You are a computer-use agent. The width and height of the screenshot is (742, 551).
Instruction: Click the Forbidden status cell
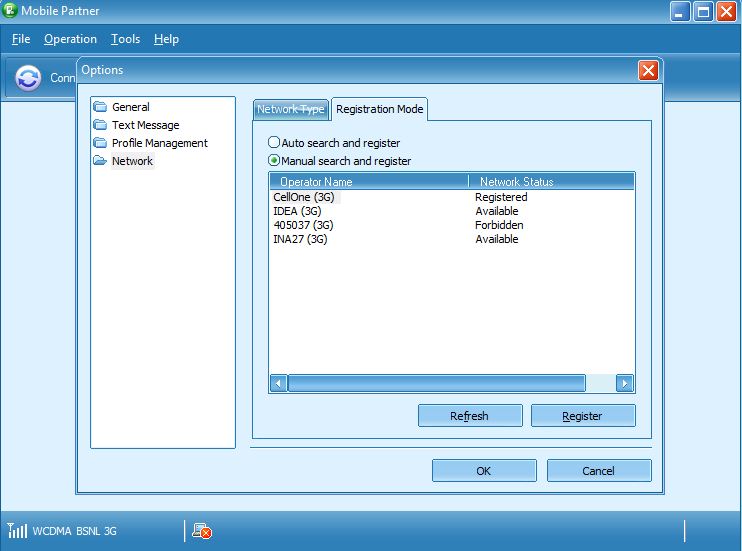(499, 225)
